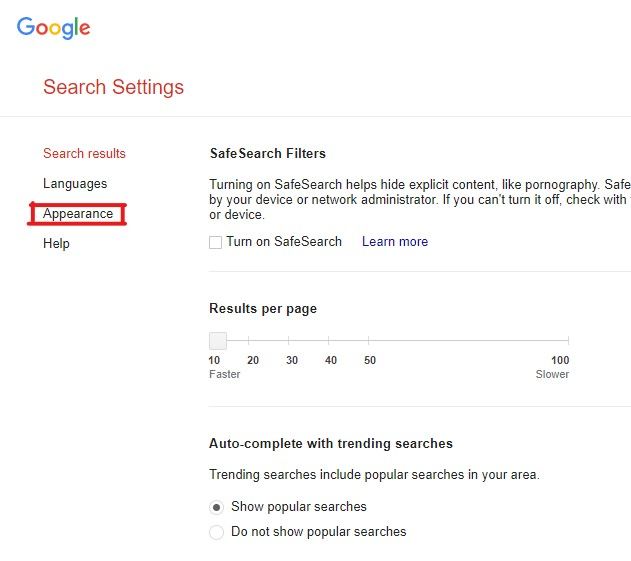This screenshot has height=561, width=631.
Task: Select Do not show popular searches
Action: click(216, 532)
